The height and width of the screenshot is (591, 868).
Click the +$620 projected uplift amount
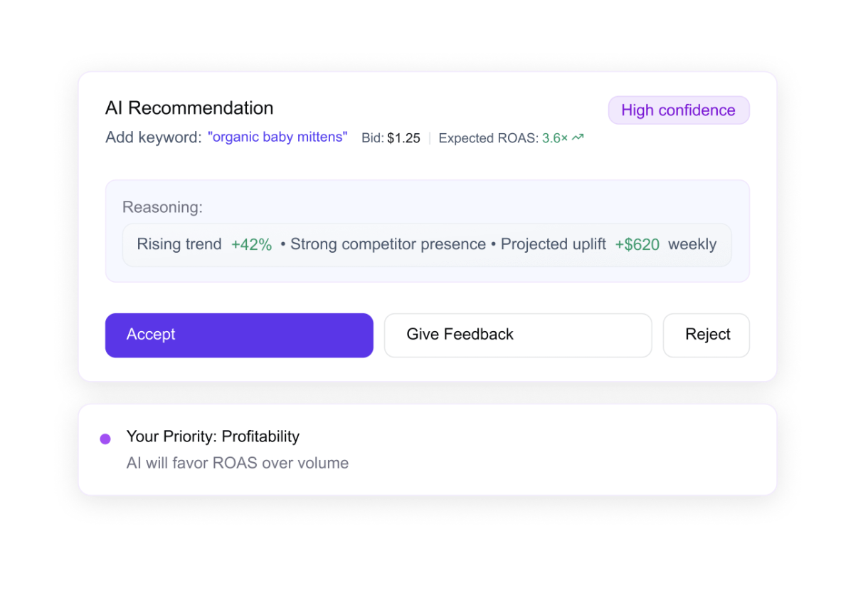click(637, 245)
